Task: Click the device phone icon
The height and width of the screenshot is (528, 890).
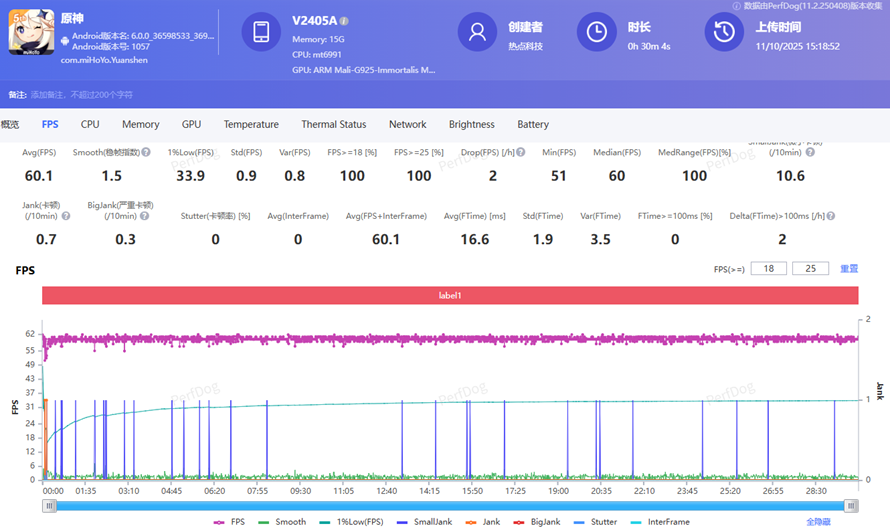Action: [260, 32]
